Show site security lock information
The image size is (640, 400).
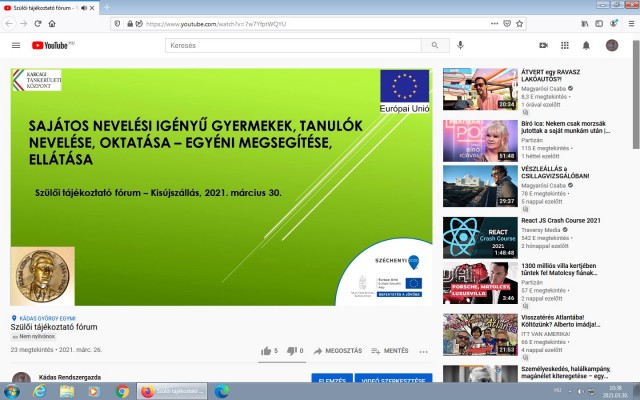point(130,24)
